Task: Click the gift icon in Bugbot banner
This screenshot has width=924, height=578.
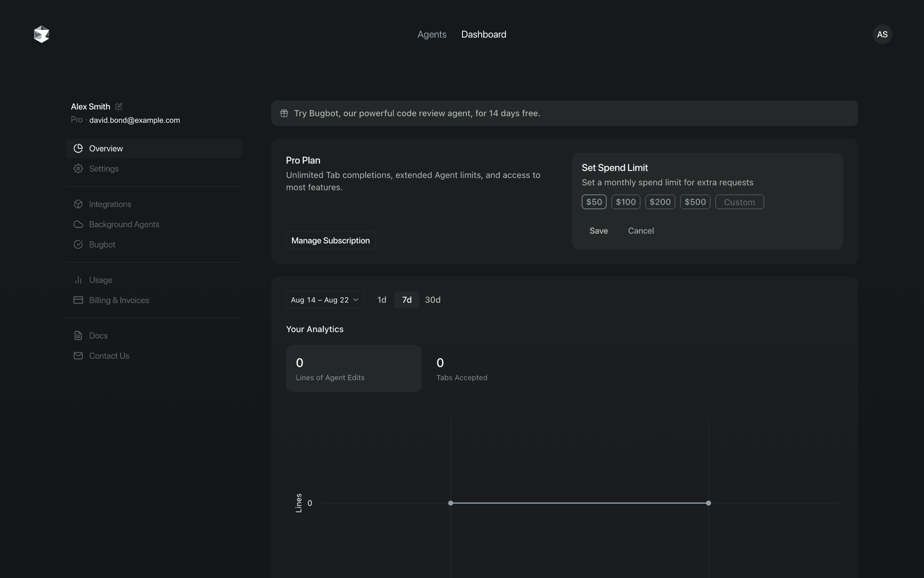Action: [x=284, y=113]
